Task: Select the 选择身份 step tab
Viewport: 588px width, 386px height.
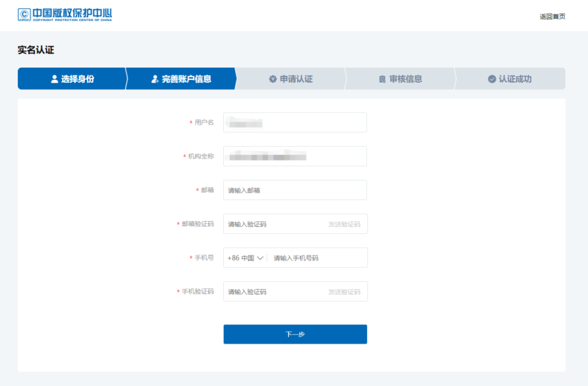Action: tap(73, 78)
